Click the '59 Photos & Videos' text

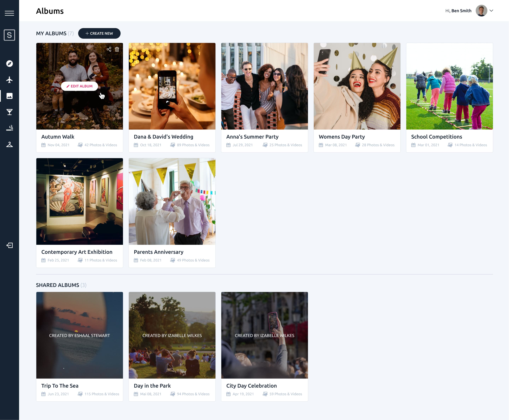286,394
